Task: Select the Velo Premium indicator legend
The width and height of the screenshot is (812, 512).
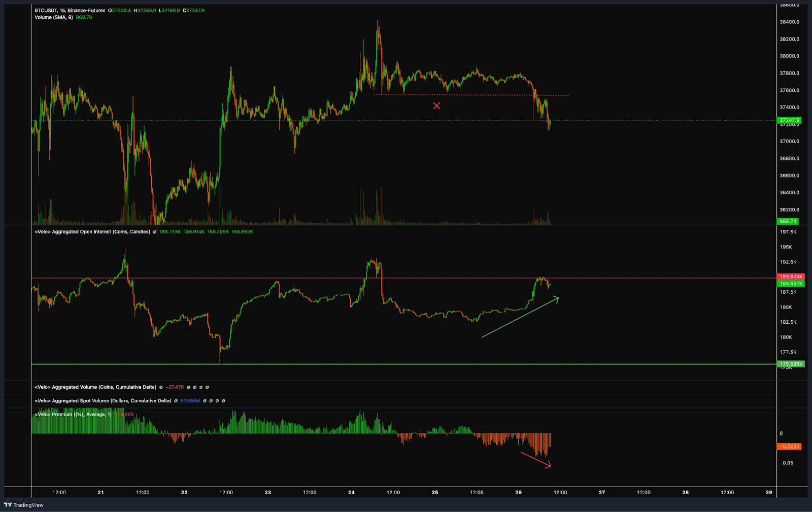Action: [x=73, y=415]
